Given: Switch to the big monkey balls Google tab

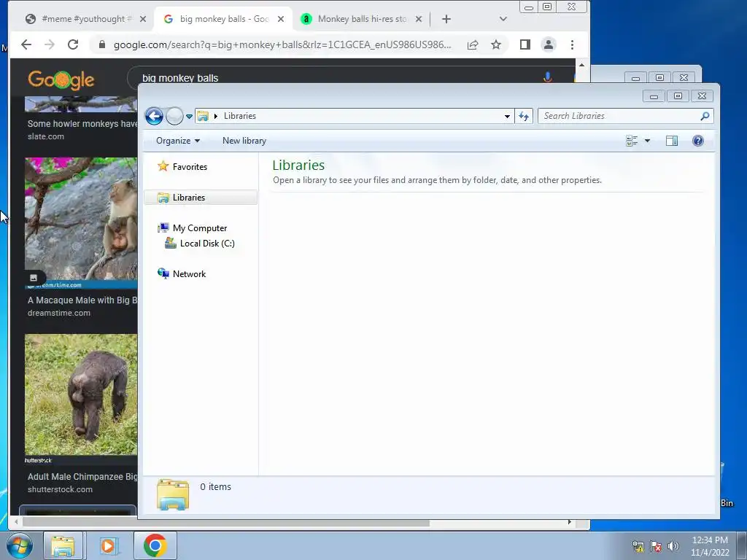Looking at the screenshot, I should [223, 19].
